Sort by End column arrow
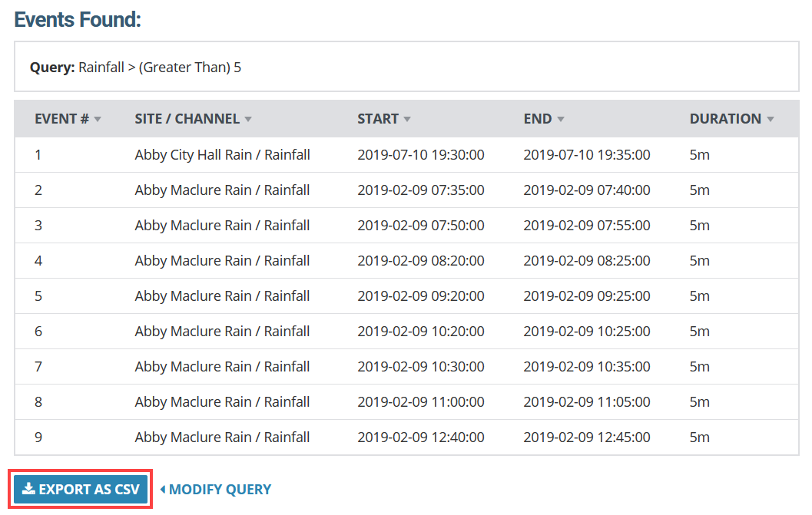812x515 pixels. click(560, 120)
